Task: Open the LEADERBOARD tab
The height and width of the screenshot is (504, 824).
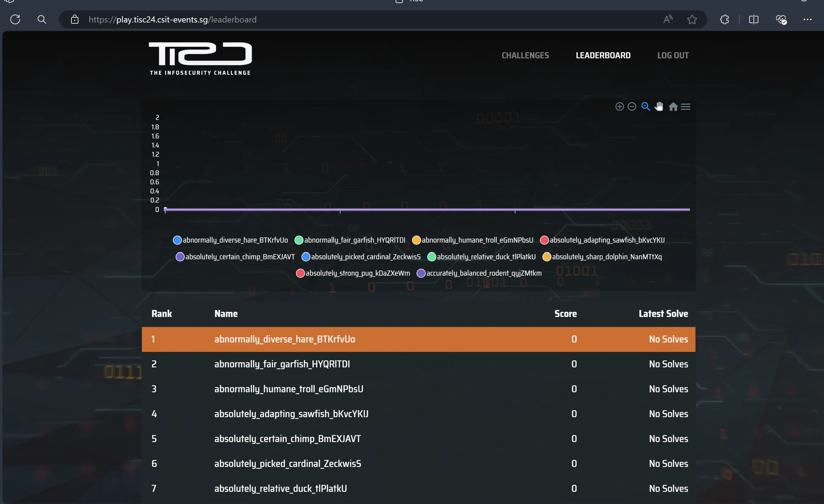Action: (x=603, y=56)
